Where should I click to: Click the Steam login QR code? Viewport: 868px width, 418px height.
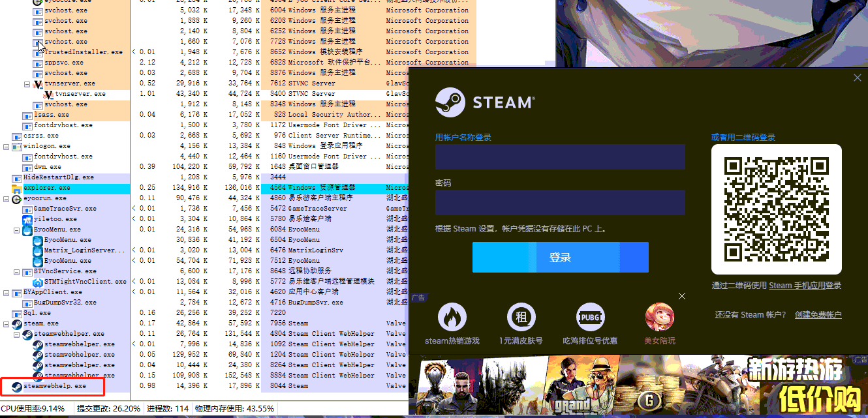(x=777, y=209)
